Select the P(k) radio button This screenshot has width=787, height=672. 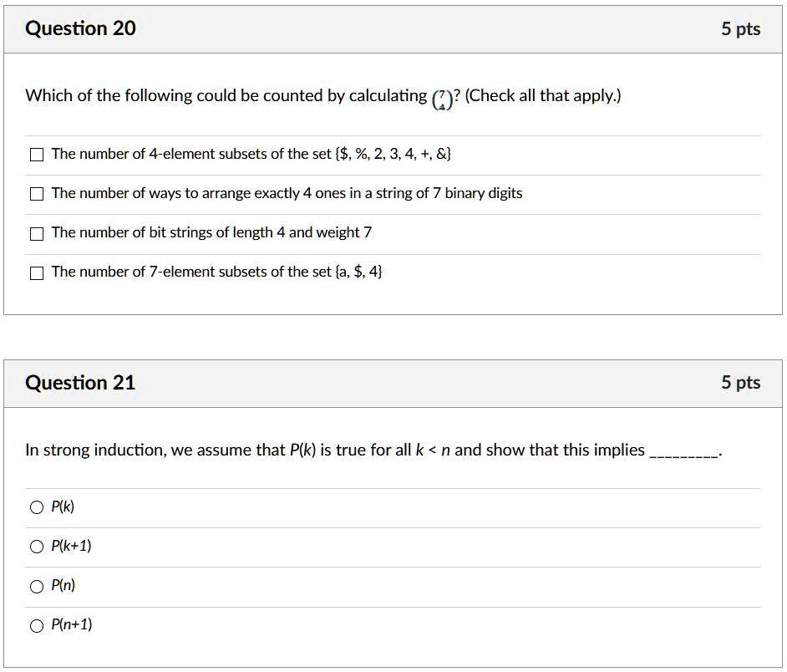tap(37, 507)
